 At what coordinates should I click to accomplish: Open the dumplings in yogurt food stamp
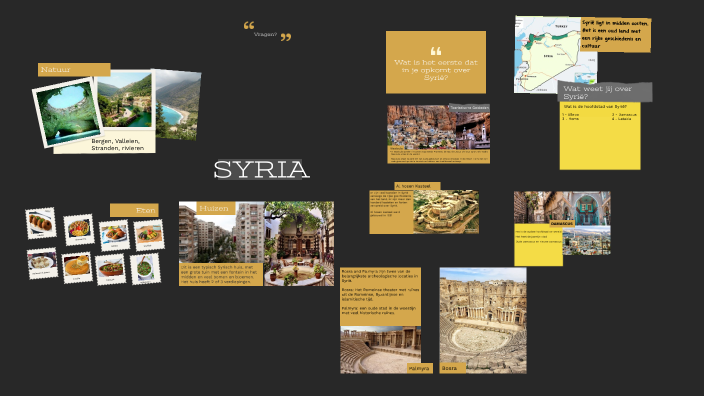coord(42,263)
